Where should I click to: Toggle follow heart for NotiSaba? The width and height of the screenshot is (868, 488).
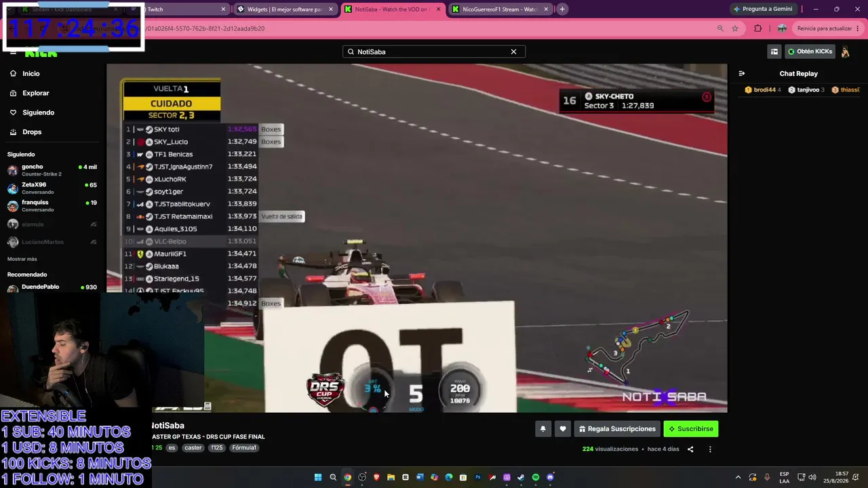pyautogui.click(x=562, y=428)
